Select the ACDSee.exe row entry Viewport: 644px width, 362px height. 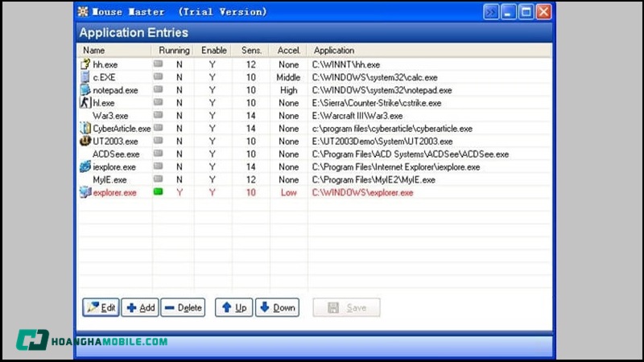click(x=116, y=154)
